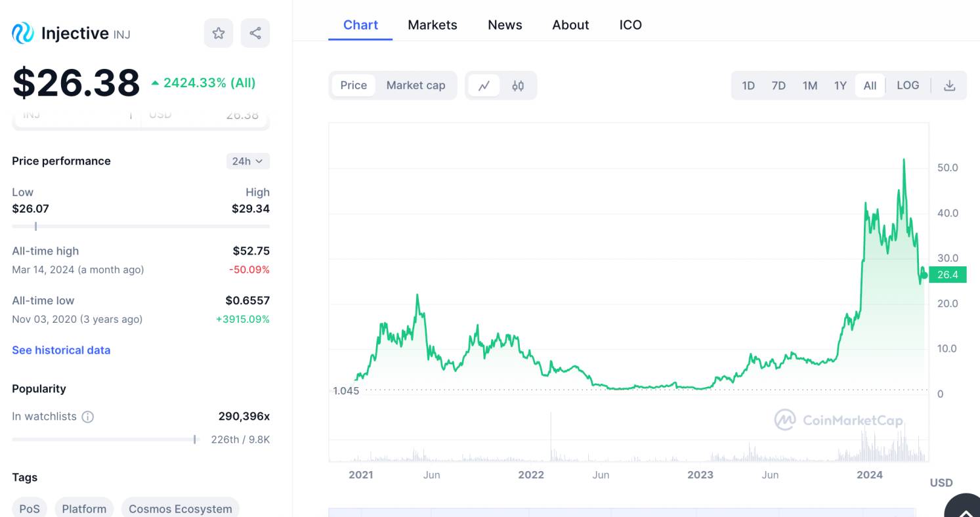Click the 2024 label on chart axis
The height and width of the screenshot is (517, 980).
pos(870,475)
